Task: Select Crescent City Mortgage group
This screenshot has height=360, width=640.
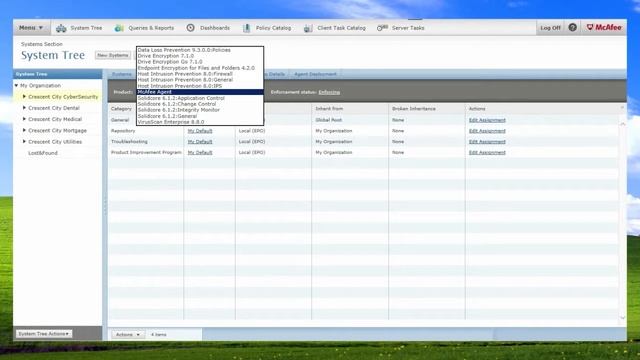Action: (58, 131)
